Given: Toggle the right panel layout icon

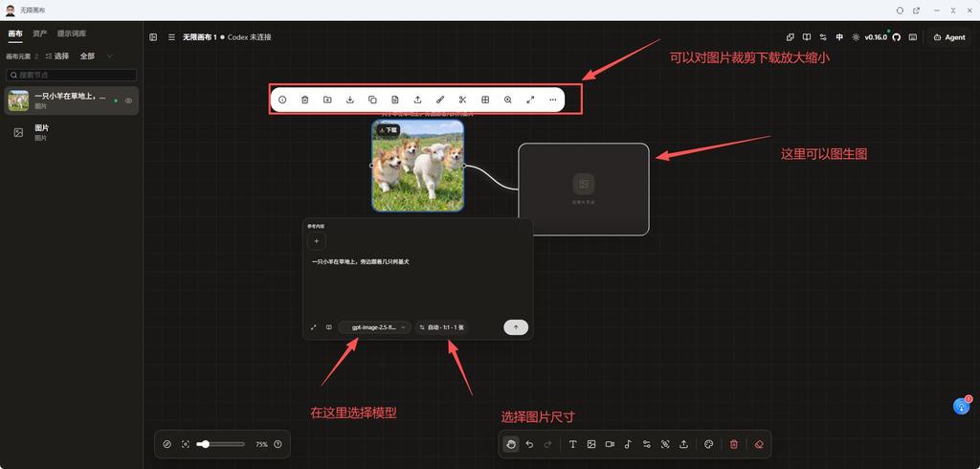Looking at the screenshot, I should pos(913,37).
